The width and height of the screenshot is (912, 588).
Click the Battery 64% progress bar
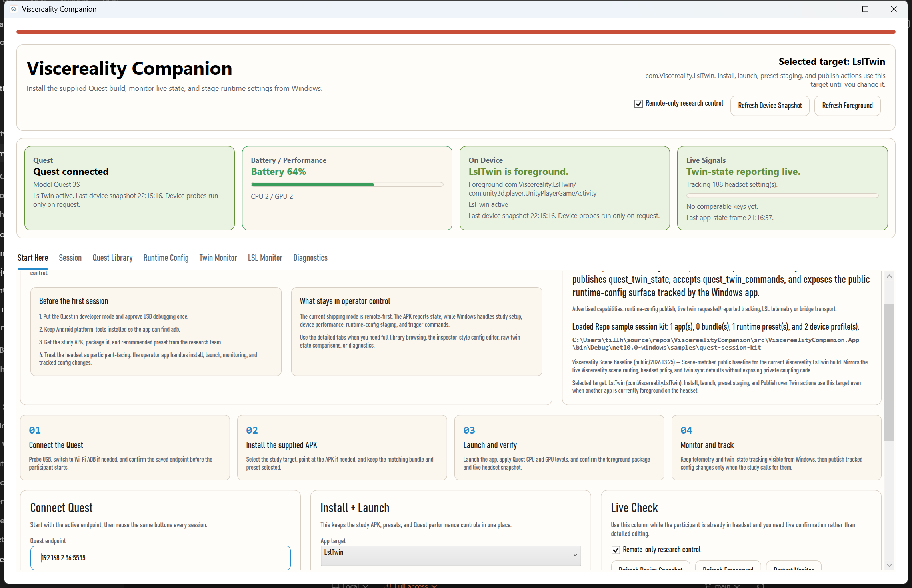(x=347, y=185)
